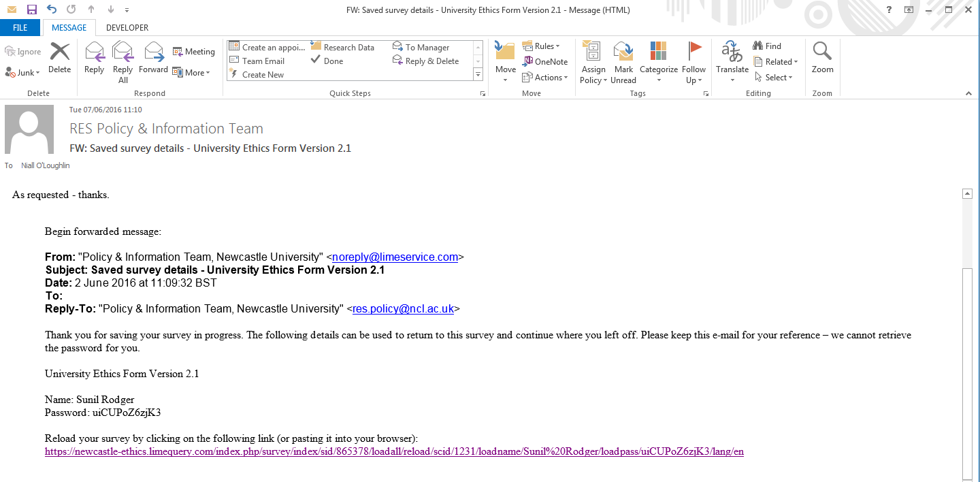
Task: Click the Save icon in quick access toolbar
Action: (31, 10)
